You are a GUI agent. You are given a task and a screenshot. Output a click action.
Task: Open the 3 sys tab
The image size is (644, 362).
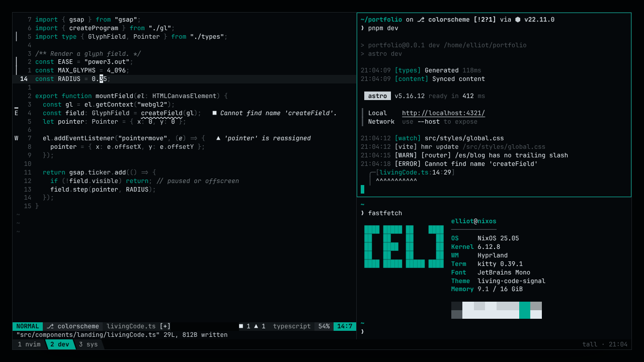tap(88, 344)
